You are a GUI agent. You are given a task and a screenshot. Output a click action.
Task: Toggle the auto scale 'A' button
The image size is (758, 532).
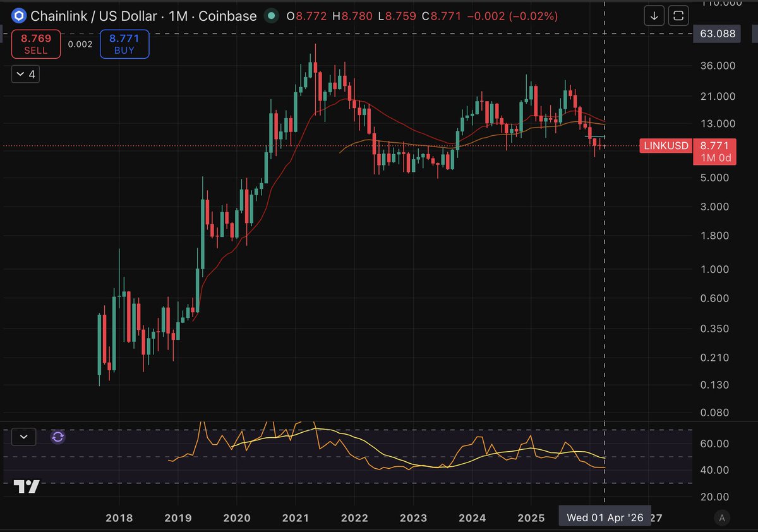[722, 518]
